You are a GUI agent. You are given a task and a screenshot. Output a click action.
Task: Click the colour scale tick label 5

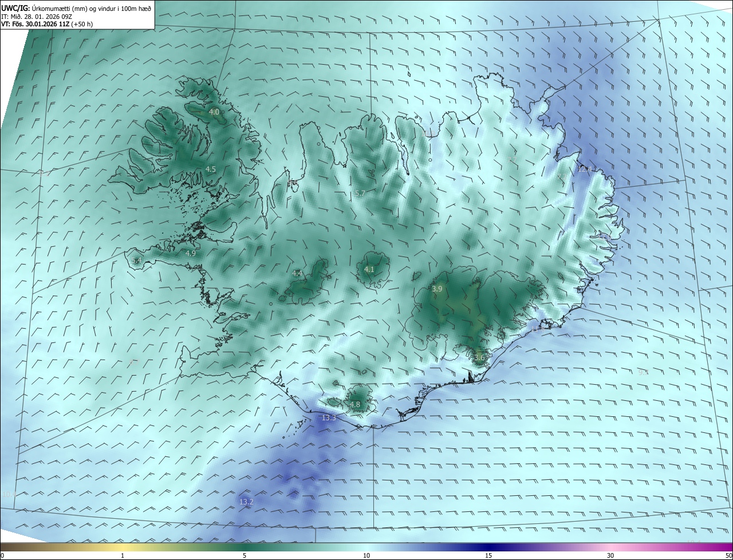pyautogui.click(x=245, y=555)
